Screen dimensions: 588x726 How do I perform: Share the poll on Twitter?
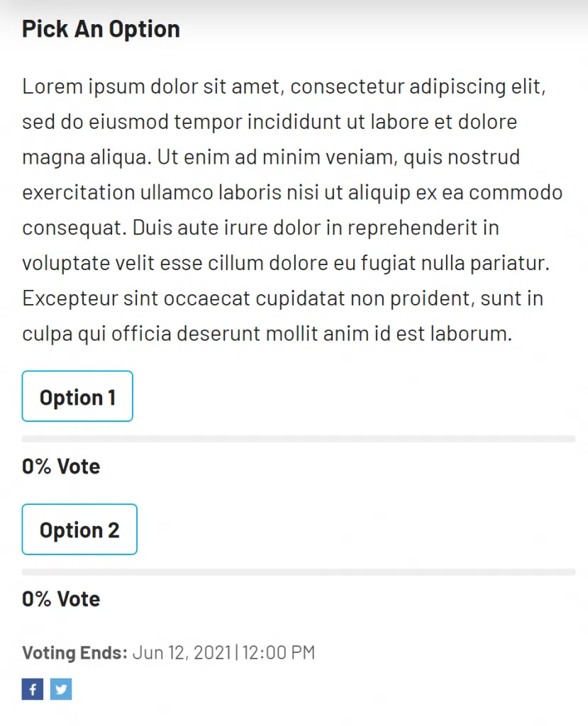tap(61, 689)
